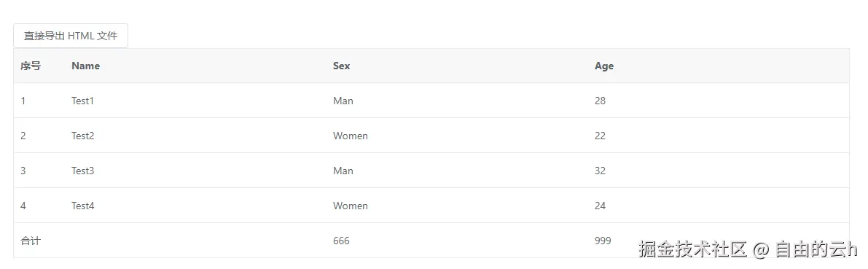This screenshot has width=868, height=269.
Task: Select the age value 32
Action: tap(600, 171)
